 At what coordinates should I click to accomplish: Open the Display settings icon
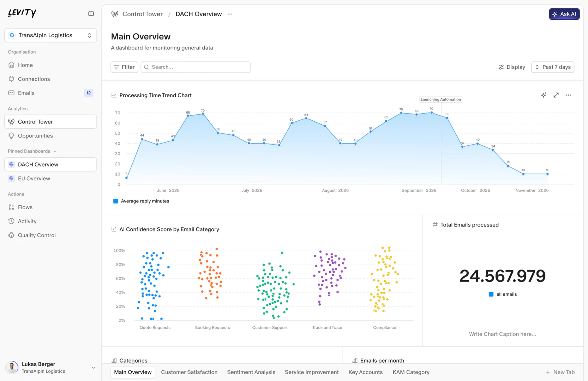click(511, 67)
